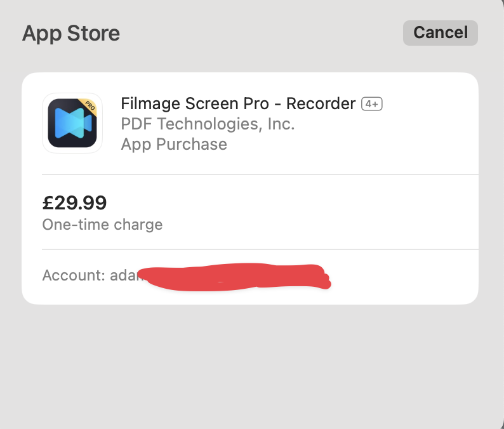This screenshot has width=504, height=429.
Task: Click the blue camera glyph in the app icon
Action: click(x=71, y=124)
